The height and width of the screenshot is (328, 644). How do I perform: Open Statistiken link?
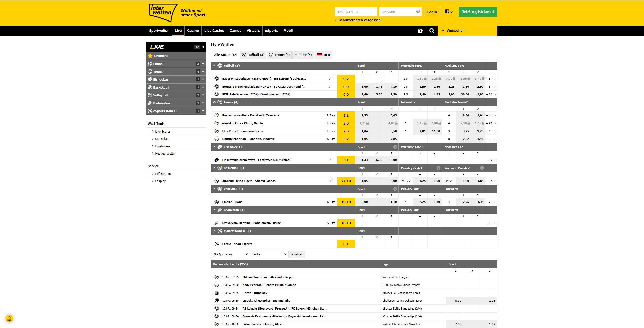click(x=162, y=139)
